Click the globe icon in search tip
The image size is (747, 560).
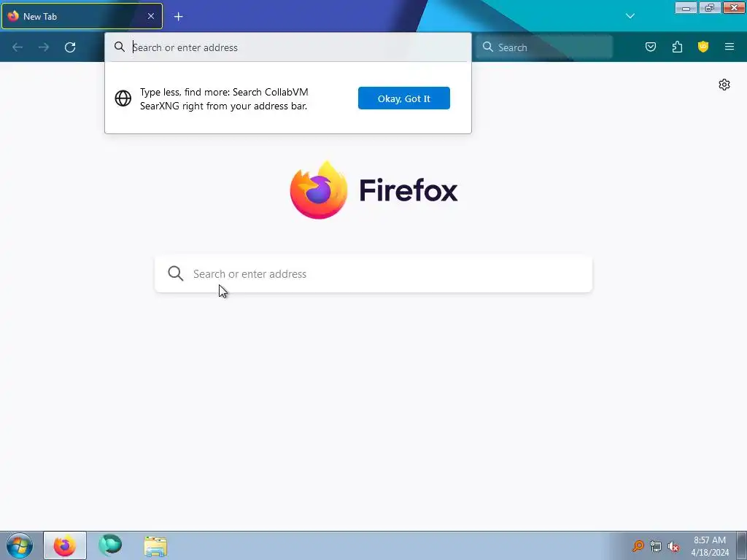point(123,98)
